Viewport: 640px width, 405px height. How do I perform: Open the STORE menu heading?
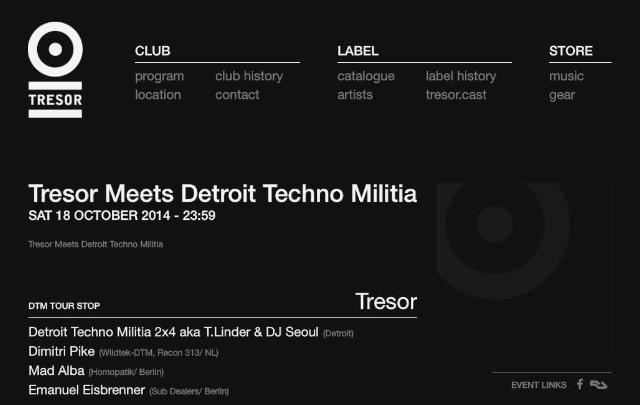coord(571,51)
